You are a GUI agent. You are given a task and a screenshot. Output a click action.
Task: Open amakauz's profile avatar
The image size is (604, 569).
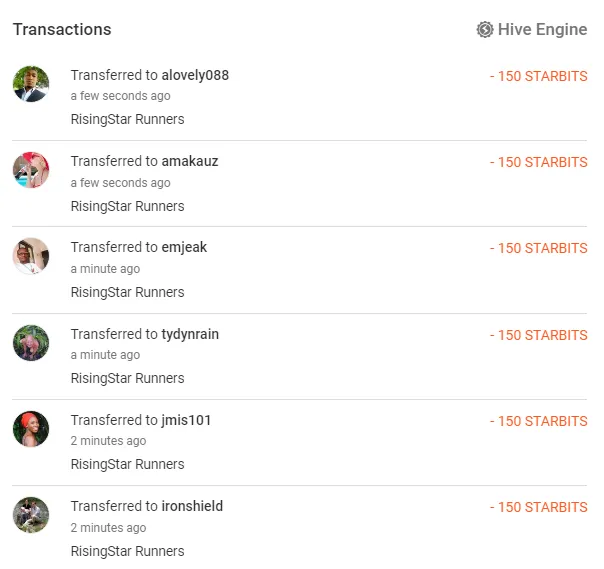pos(31,170)
